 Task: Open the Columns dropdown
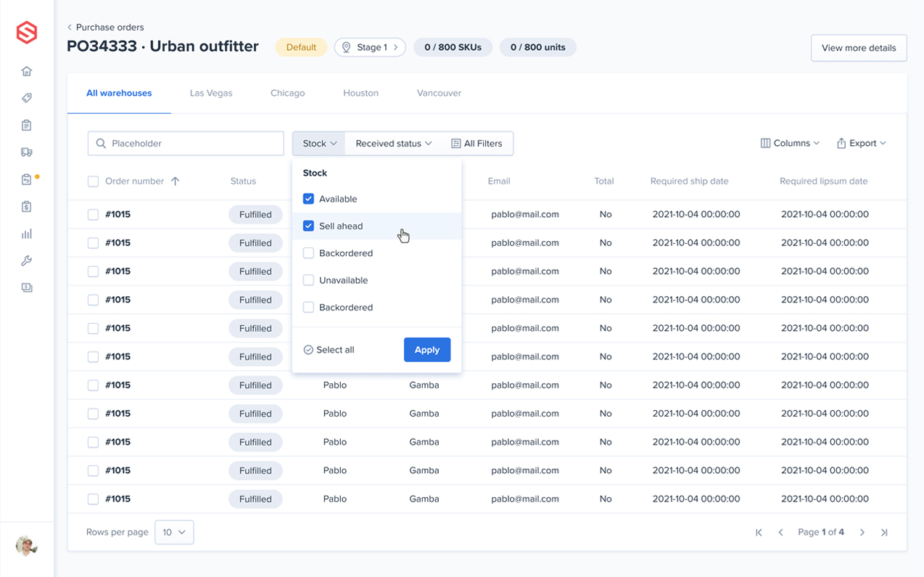790,144
